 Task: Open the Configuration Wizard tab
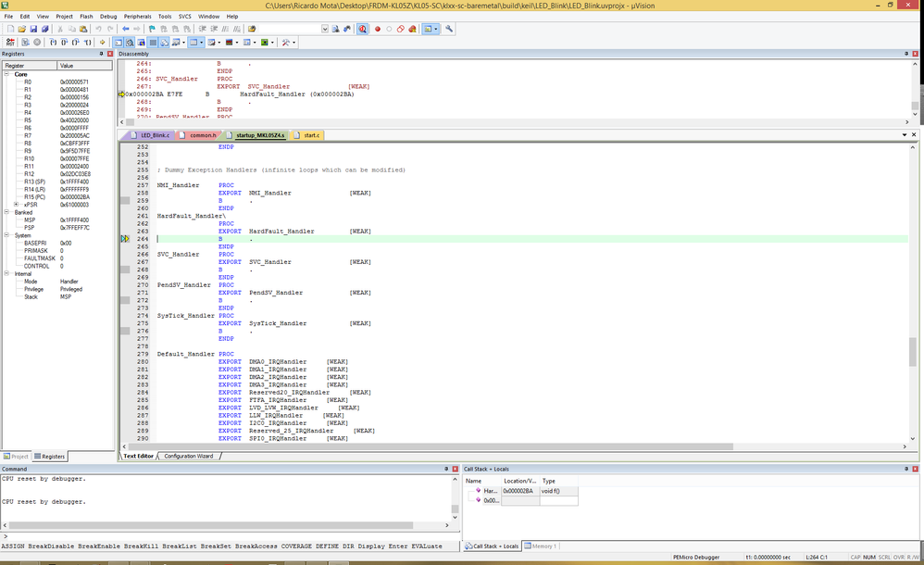pos(189,456)
